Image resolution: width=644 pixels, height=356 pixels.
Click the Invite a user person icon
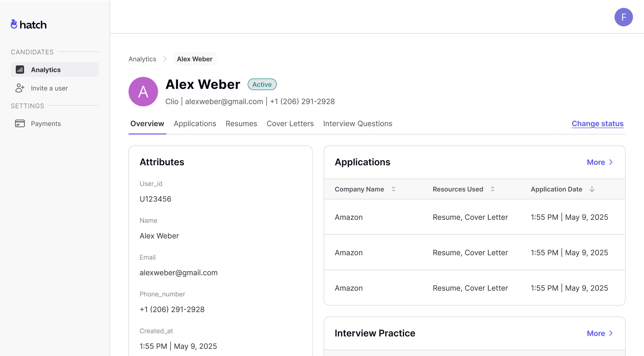20,88
